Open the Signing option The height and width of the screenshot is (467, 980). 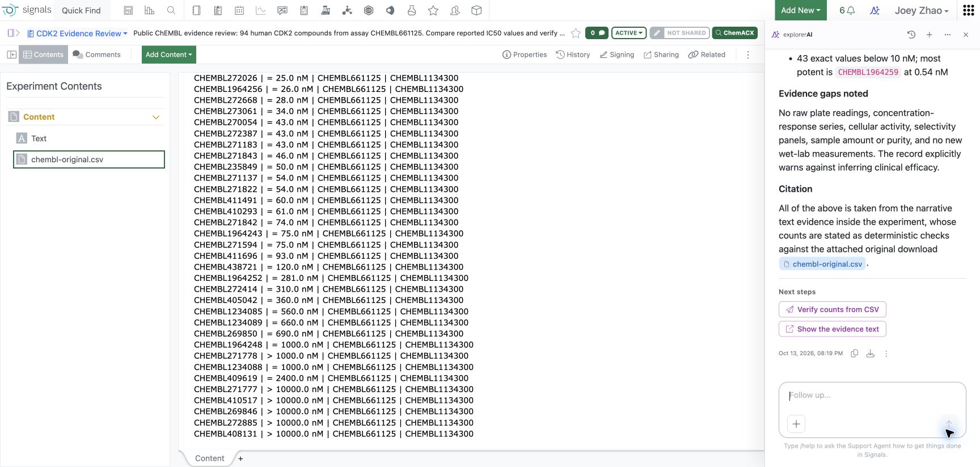tap(617, 54)
